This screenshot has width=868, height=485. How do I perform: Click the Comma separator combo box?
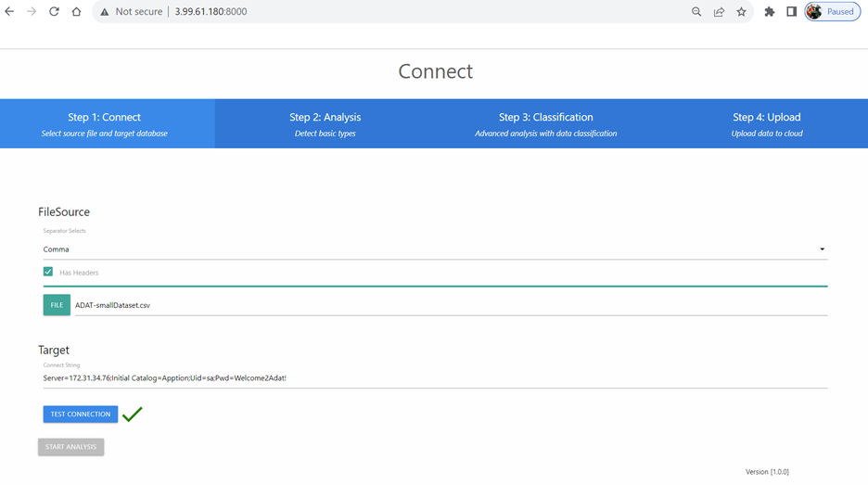coord(427,249)
